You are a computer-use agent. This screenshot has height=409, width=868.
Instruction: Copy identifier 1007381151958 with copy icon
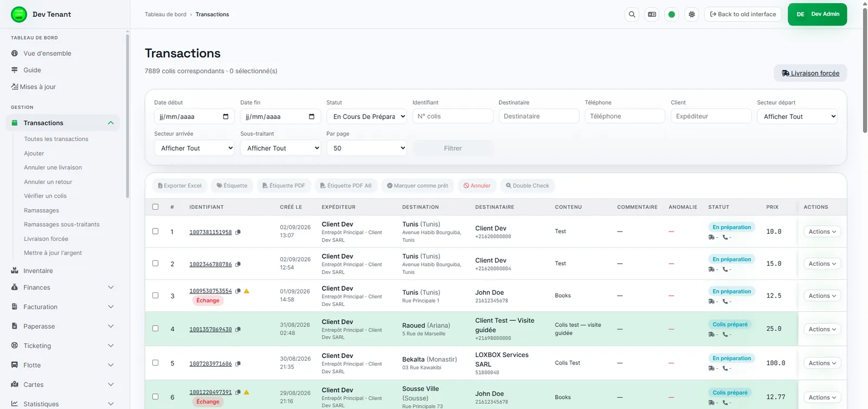pos(238,232)
